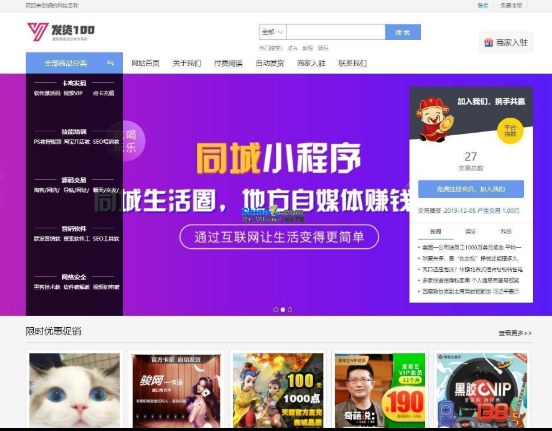This screenshot has width=552, height=431.
Task: Open the 付费阅读 navigation menu item
Action: pyautogui.click(x=228, y=63)
